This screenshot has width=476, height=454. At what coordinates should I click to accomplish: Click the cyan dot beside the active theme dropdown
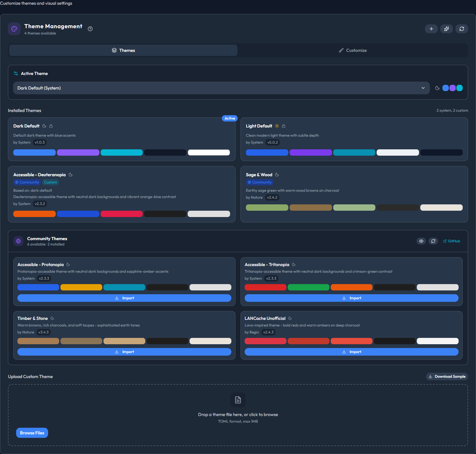pyautogui.click(x=460, y=88)
